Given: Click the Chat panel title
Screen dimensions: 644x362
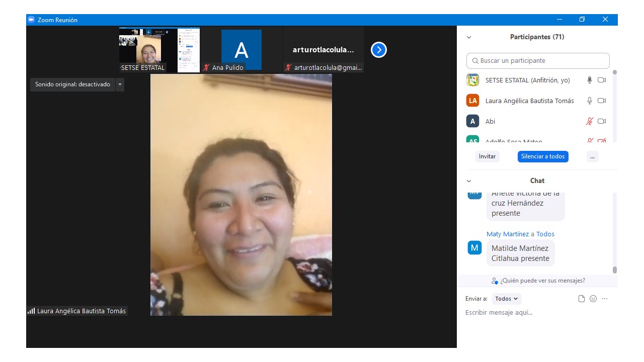Looking at the screenshot, I should pyautogui.click(x=537, y=181).
